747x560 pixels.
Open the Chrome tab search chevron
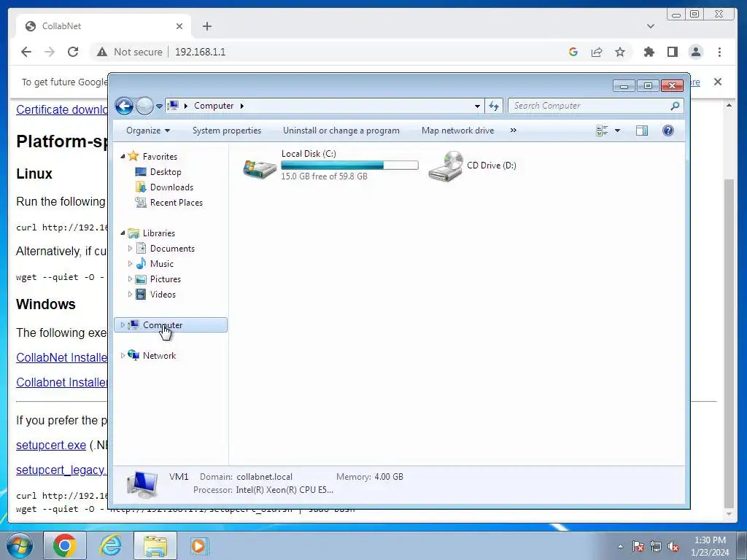pyautogui.click(x=650, y=26)
